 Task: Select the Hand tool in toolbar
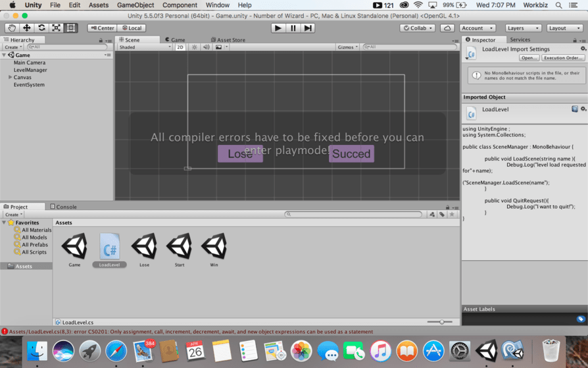click(x=12, y=28)
